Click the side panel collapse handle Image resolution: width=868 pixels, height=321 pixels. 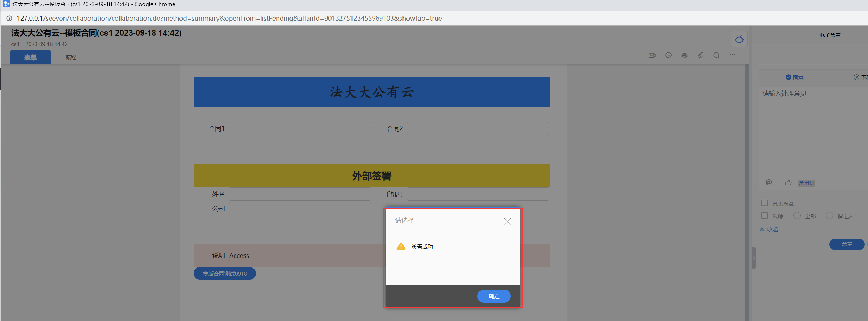pyautogui.click(x=754, y=258)
